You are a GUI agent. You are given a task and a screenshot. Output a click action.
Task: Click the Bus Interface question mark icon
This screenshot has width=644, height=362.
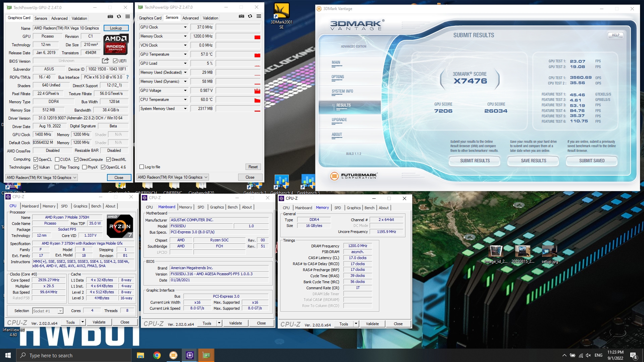coord(127,77)
